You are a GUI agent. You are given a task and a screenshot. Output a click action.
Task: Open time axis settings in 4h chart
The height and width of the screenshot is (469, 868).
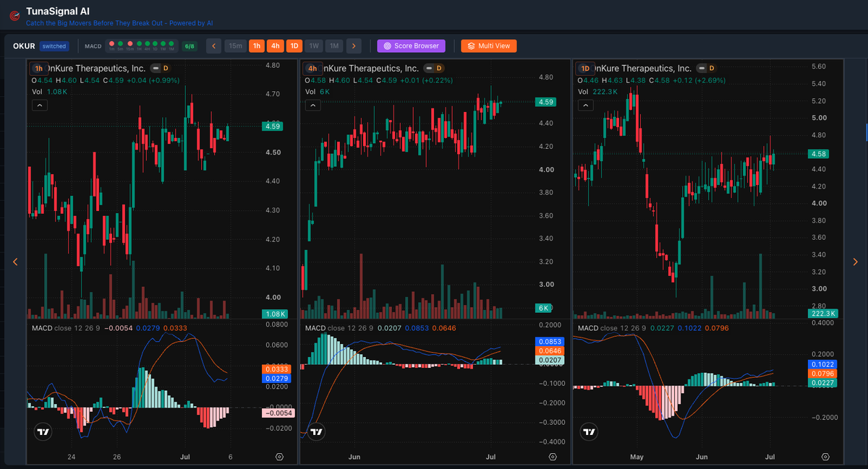pos(553,457)
